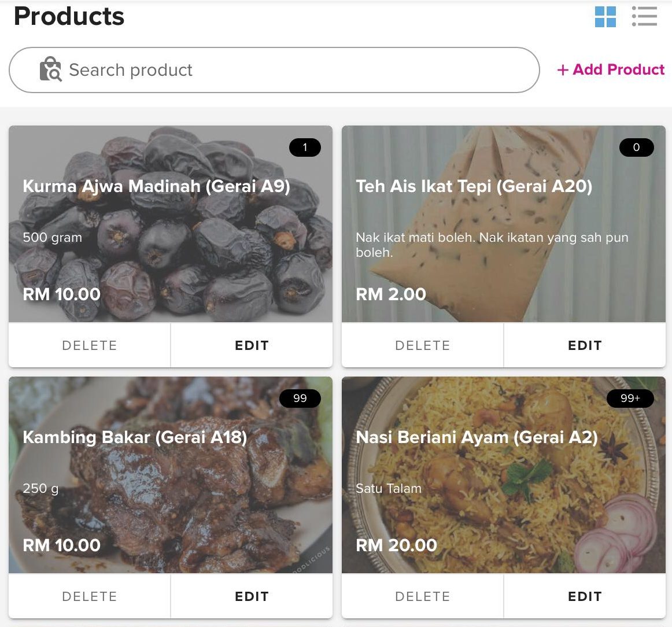
Task: Delete Kurma Ajwa Madinah product
Action: tap(90, 345)
